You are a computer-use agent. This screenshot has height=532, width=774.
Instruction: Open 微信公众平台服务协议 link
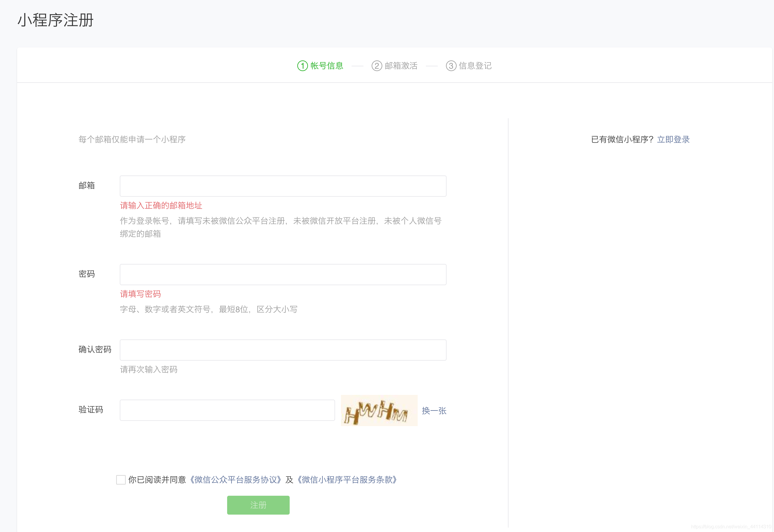[235, 480]
